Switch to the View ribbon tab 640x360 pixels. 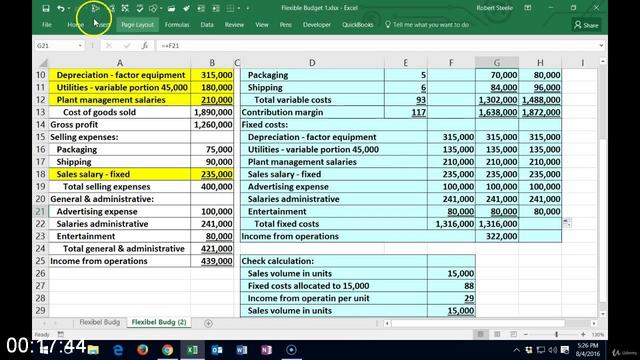(262, 25)
